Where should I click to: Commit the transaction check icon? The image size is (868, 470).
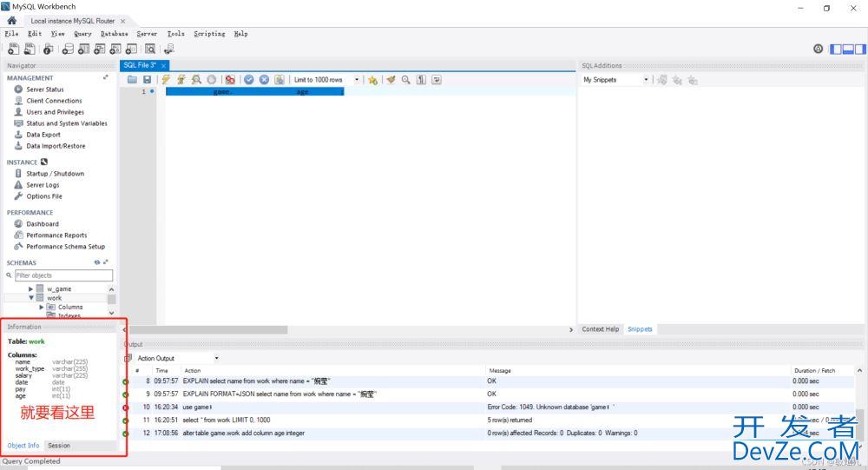click(249, 80)
